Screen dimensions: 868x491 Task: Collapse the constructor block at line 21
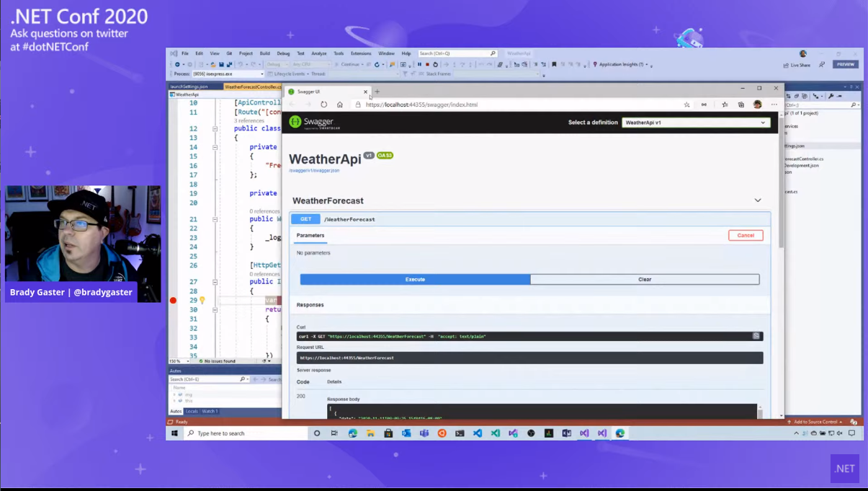[215, 219]
